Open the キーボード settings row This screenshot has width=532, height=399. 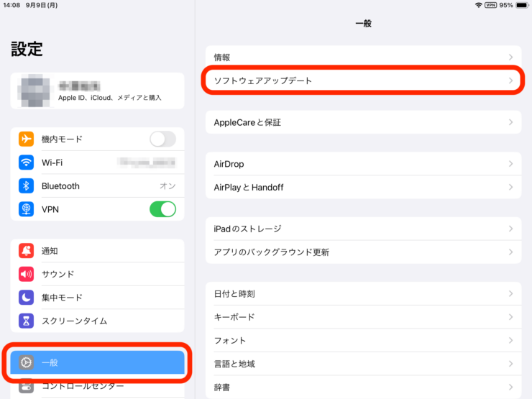tap(363, 317)
